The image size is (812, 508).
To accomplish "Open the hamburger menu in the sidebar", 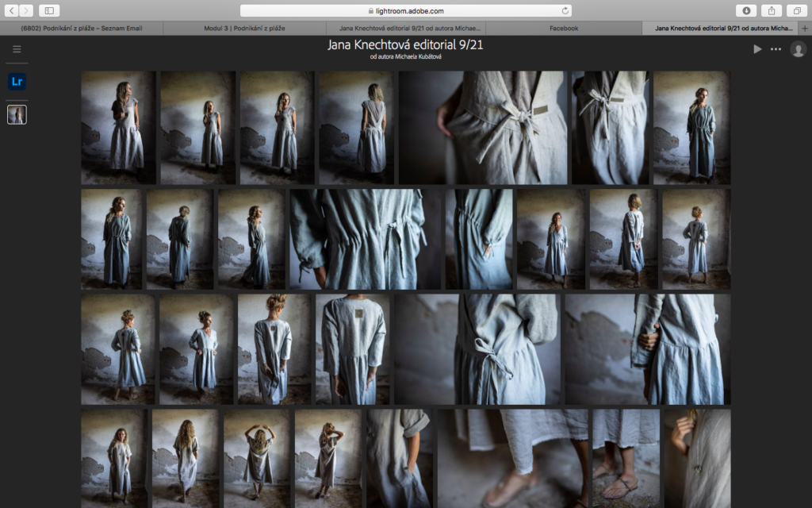I will coord(17,49).
